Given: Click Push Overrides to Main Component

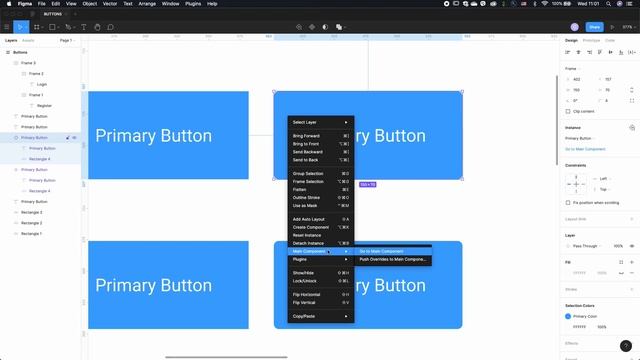Looking at the screenshot, I should (393, 259).
